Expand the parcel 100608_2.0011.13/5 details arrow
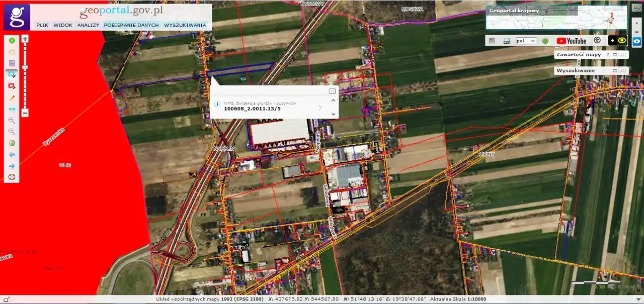644x304 pixels. click(x=320, y=108)
